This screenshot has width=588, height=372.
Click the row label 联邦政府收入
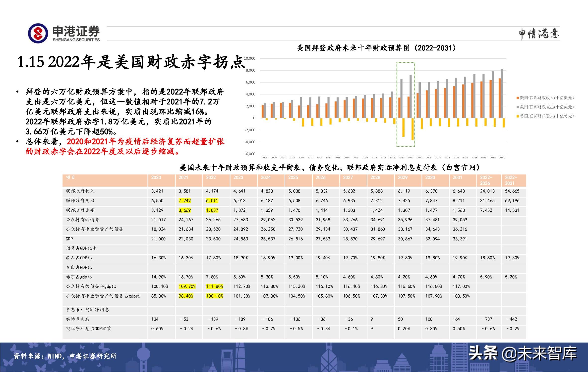pyautogui.click(x=80, y=191)
